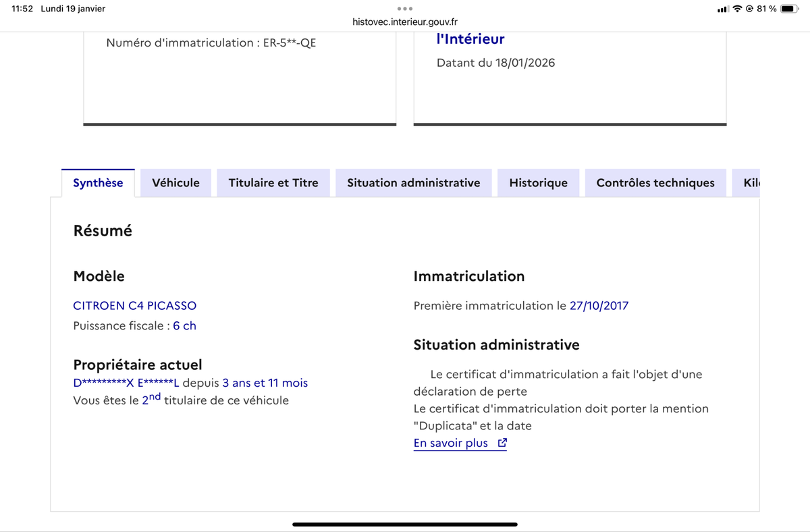Click the CITROEN C4 PICASSO model name
This screenshot has width=810, height=532.
click(x=134, y=306)
